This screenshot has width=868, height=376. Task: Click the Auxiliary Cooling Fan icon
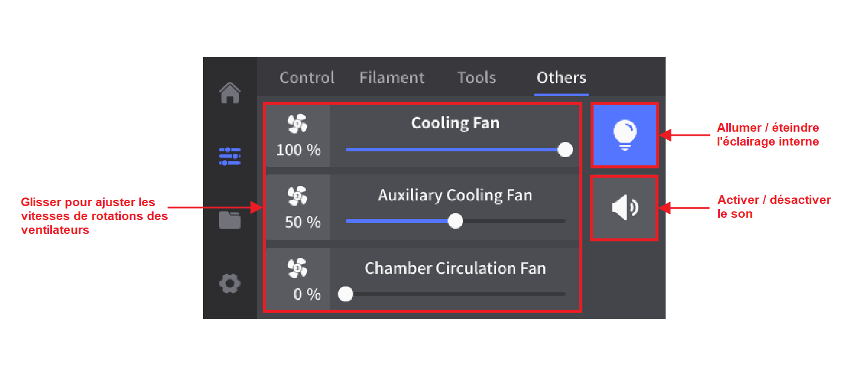click(298, 196)
